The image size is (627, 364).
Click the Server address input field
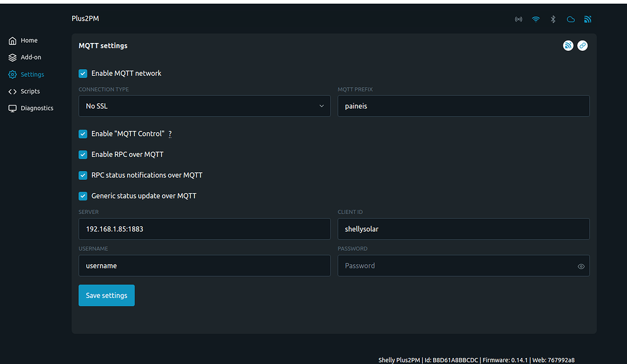click(204, 229)
